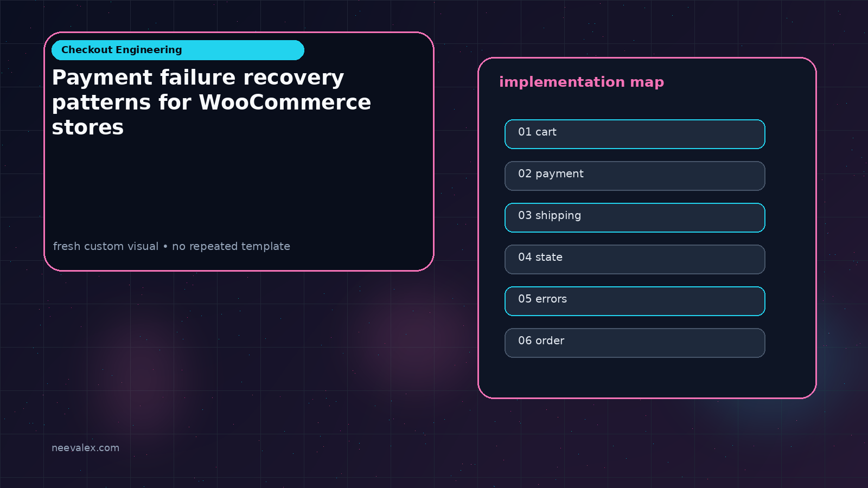Viewport: 868px width, 488px height.
Task: Click the Checkout Engineering badge
Action: pyautogui.click(x=177, y=50)
